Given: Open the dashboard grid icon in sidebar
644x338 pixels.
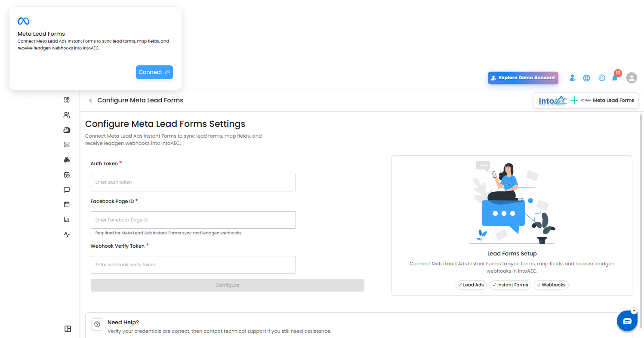Looking at the screenshot, I should point(67,100).
